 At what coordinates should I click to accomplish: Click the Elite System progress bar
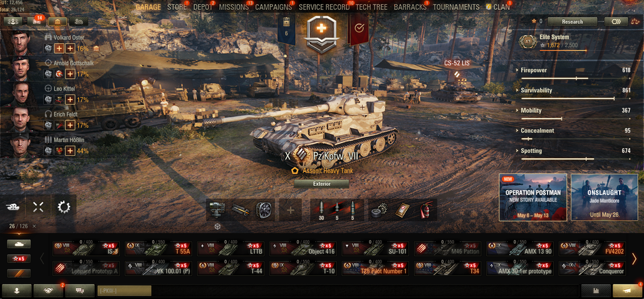pos(563,51)
